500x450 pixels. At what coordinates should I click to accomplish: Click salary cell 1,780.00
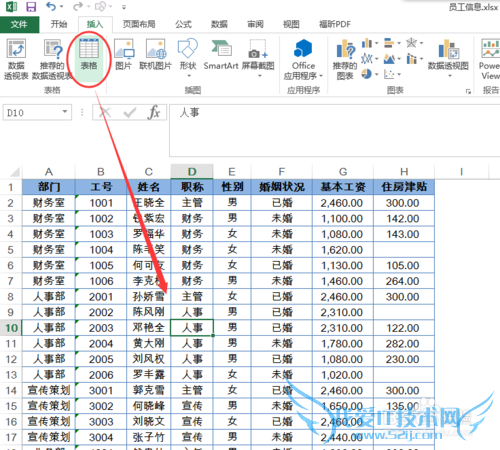tap(343, 344)
